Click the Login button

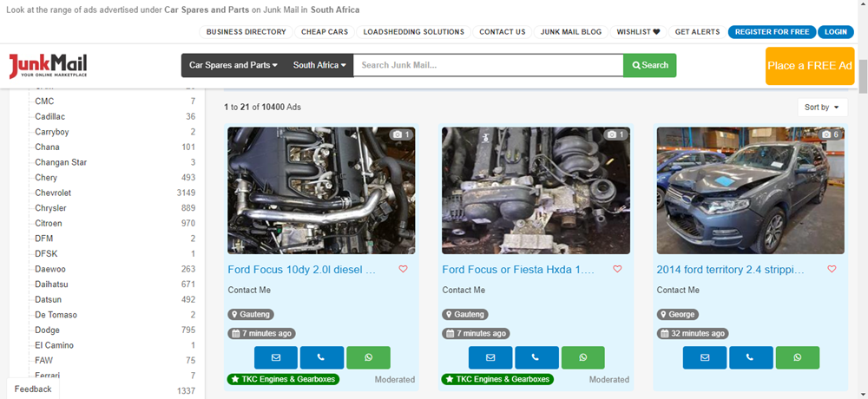pyautogui.click(x=835, y=32)
